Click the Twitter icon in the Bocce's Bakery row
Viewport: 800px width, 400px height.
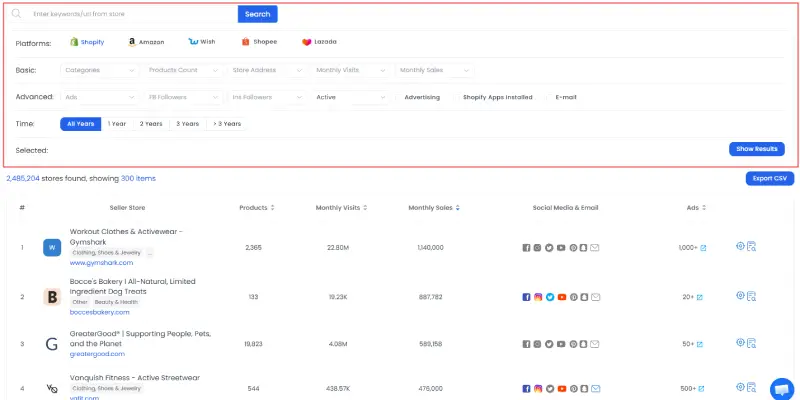tap(549, 297)
